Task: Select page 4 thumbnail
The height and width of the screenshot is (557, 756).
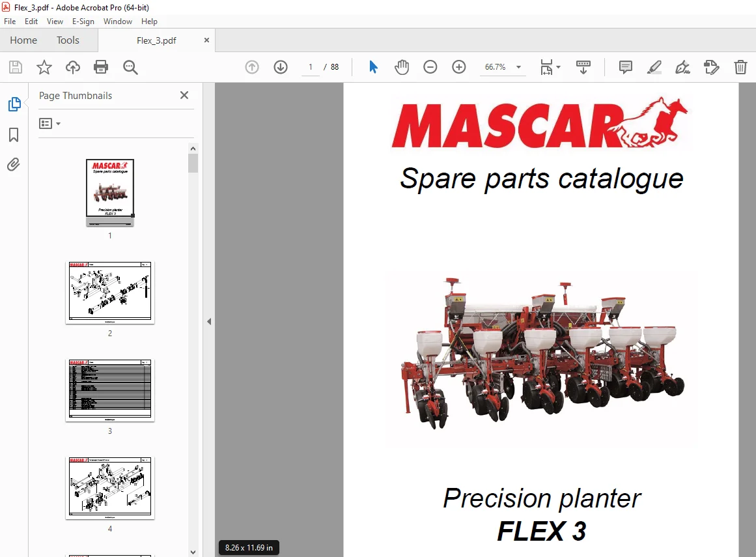Action: [110, 488]
